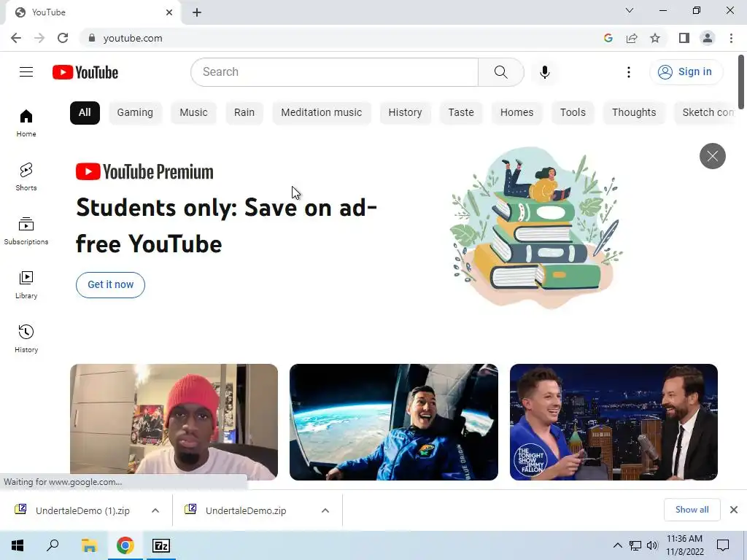This screenshot has width=747, height=560.
Task: Start voice search with microphone icon
Action: click(x=544, y=72)
